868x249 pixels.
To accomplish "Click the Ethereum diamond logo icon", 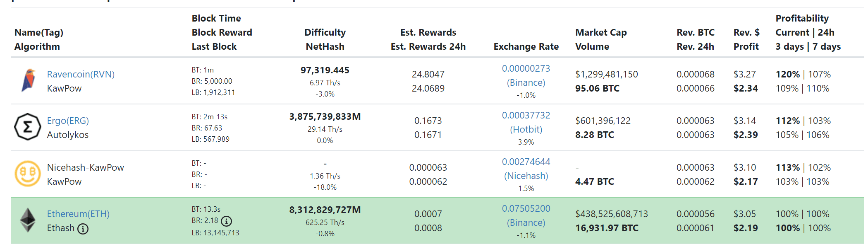I will 28,220.
